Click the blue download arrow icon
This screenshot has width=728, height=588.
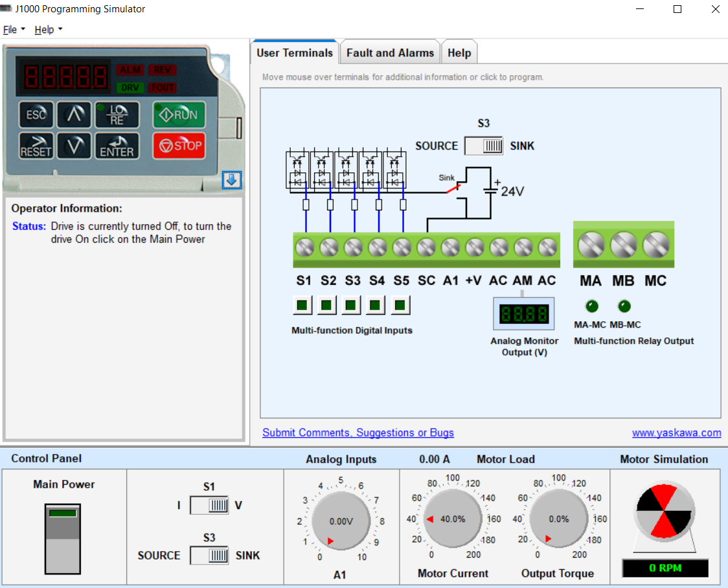[x=232, y=179]
